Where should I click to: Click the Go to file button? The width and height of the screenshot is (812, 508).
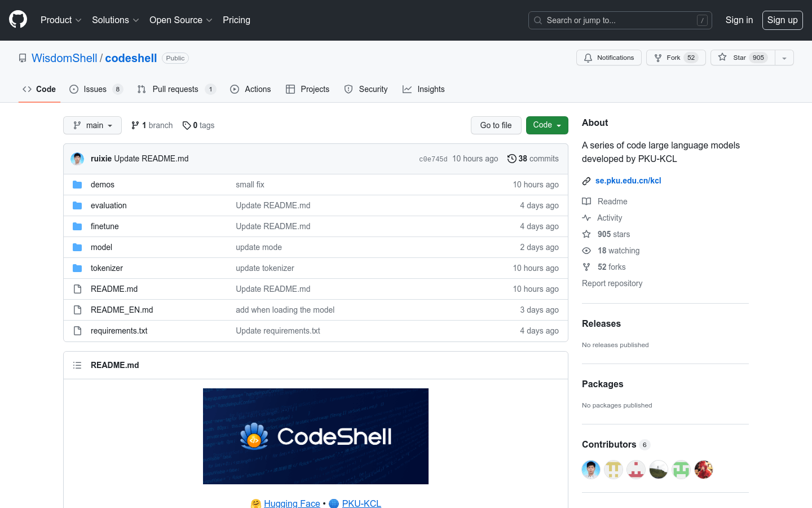[496, 125]
